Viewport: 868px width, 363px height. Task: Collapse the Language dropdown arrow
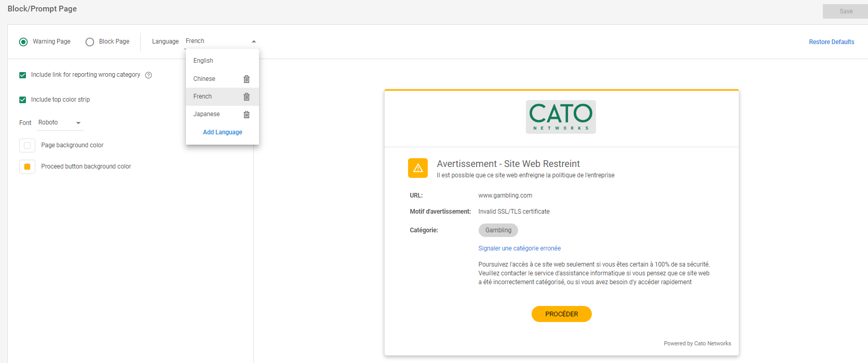point(253,41)
